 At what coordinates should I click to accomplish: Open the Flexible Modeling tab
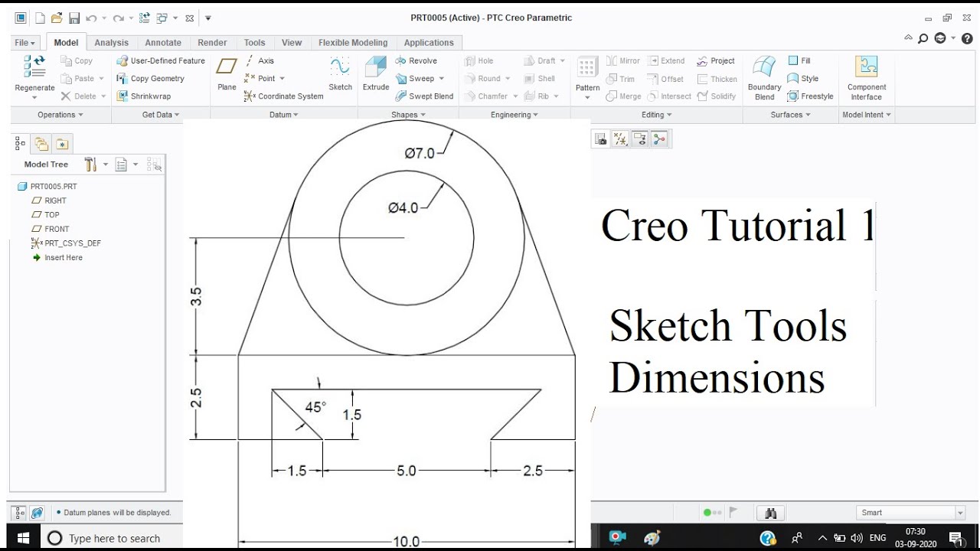tap(353, 43)
